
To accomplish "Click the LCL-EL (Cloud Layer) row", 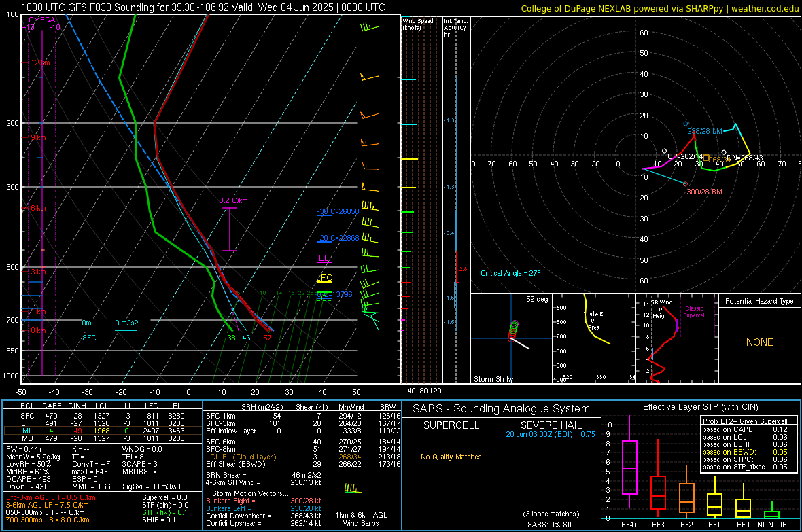I will tap(303, 457).
